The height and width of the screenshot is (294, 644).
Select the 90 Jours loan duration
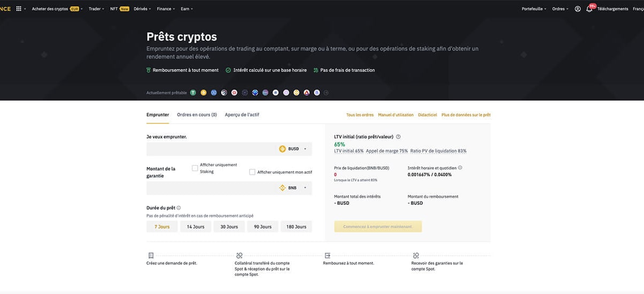262,227
